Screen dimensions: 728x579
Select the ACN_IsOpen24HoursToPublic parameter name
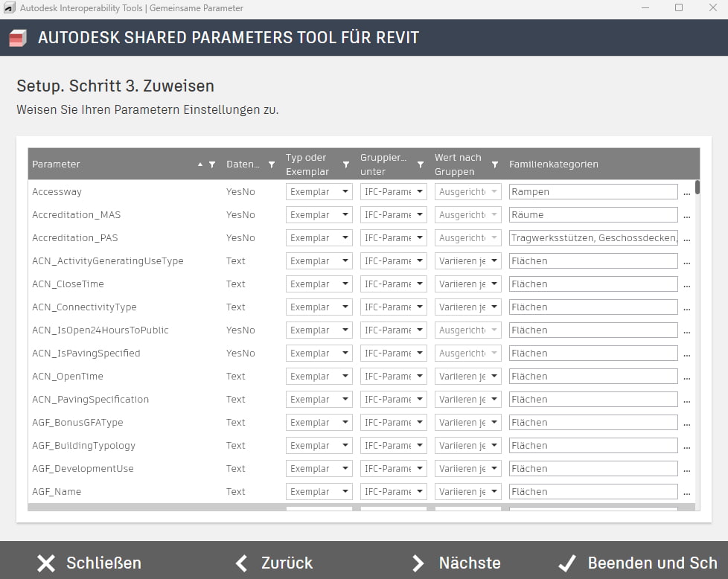tap(100, 330)
